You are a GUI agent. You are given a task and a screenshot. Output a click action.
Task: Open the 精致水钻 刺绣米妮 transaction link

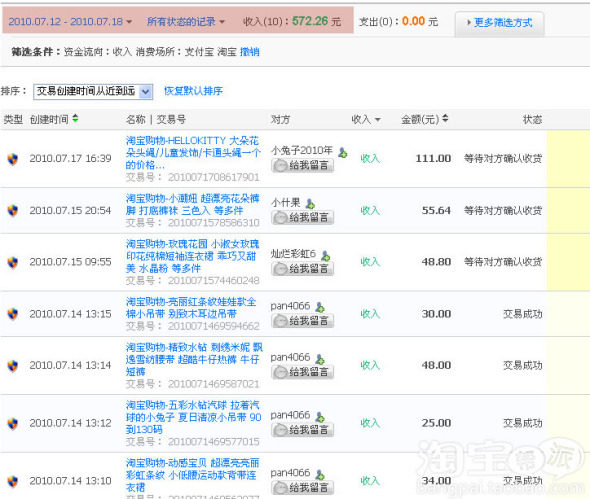coord(194,359)
